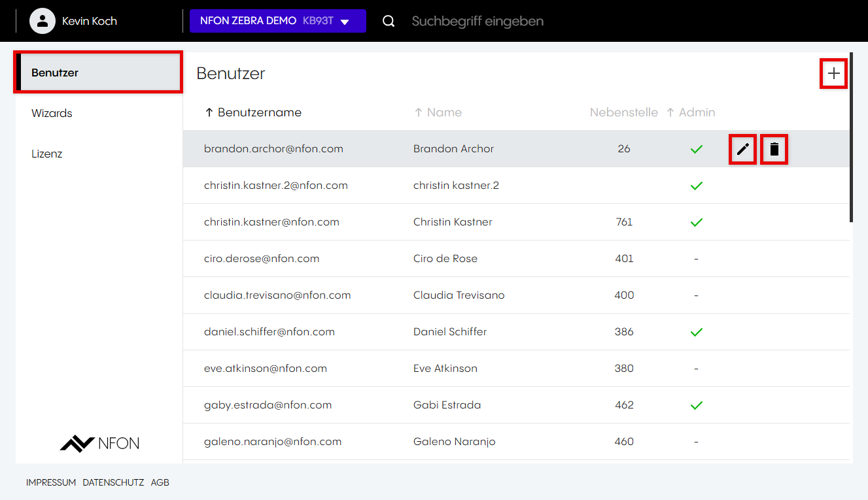Open Kevin Koch profile avatar icon
This screenshot has height=500, width=868.
click(43, 21)
